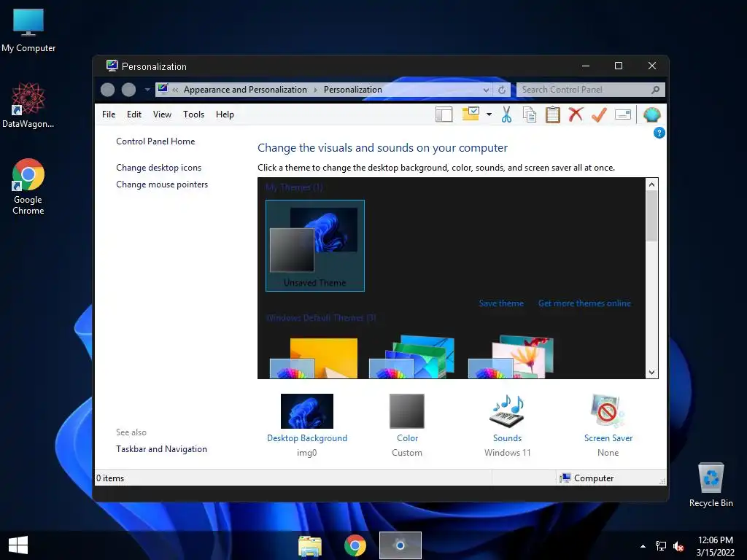Open Change mouse pointers link
747x560 pixels.
pyautogui.click(x=162, y=184)
